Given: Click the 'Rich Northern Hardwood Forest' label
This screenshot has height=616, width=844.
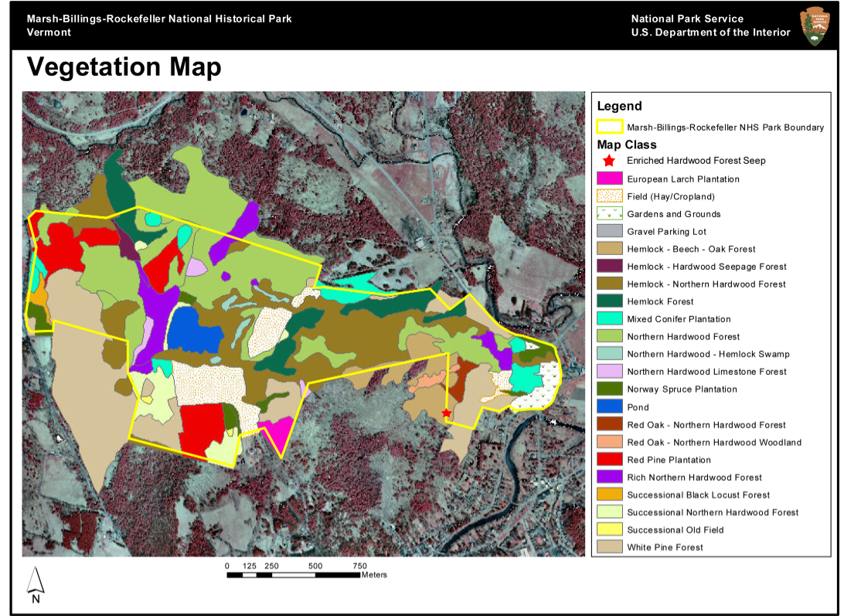Looking at the screenshot, I should [694, 478].
